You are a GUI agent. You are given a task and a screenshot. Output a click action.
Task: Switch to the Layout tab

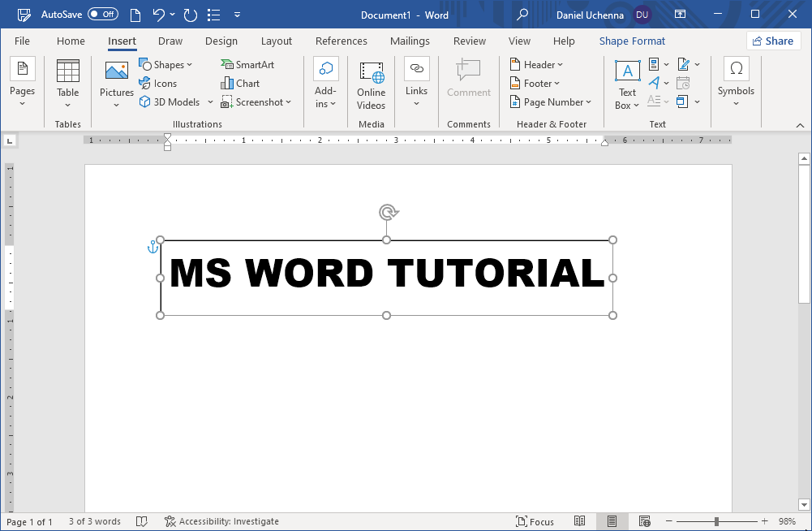point(276,41)
